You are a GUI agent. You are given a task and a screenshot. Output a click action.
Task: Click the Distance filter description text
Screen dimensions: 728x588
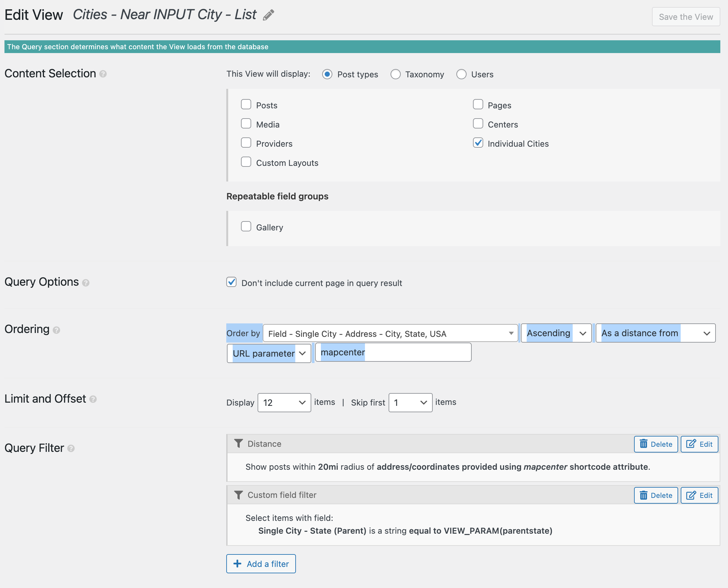(x=447, y=467)
